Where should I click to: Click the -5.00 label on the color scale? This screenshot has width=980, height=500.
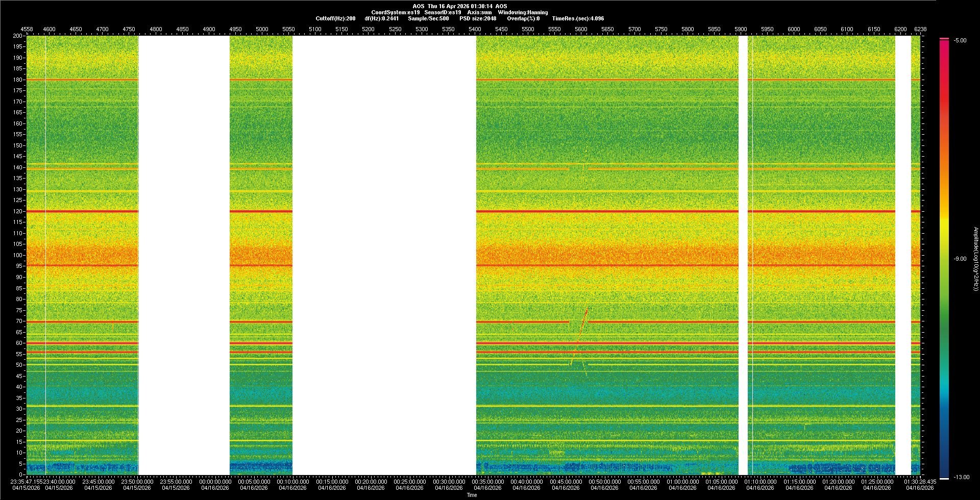coord(960,41)
